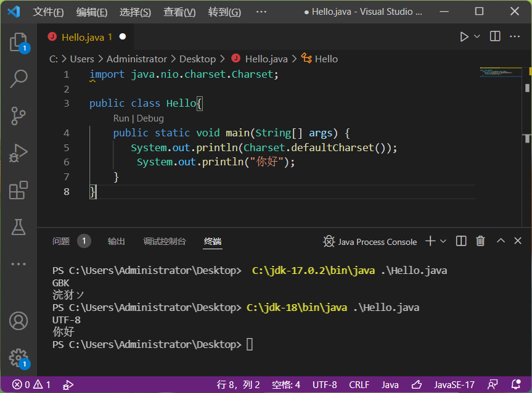
Task: Open notifications bell in status bar
Action: [x=516, y=384]
